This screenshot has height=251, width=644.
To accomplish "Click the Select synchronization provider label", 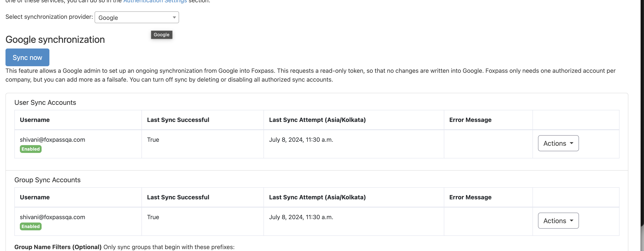I will pyautogui.click(x=49, y=17).
